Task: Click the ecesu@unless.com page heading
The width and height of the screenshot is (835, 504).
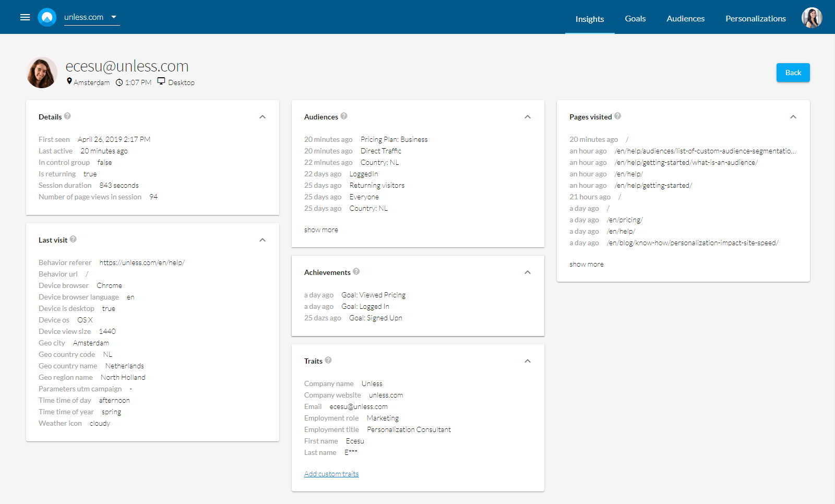Action: [127, 66]
